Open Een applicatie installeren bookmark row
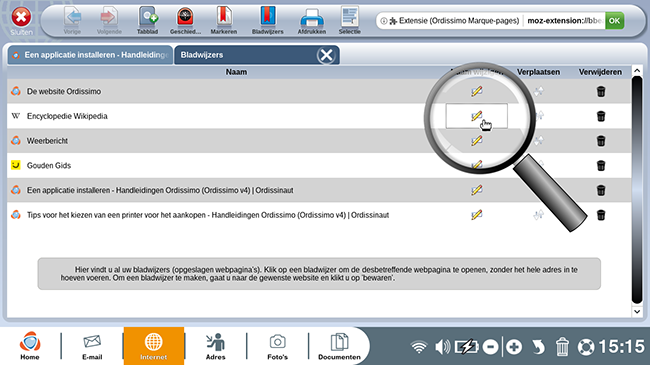650x365 pixels. (160, 190)
